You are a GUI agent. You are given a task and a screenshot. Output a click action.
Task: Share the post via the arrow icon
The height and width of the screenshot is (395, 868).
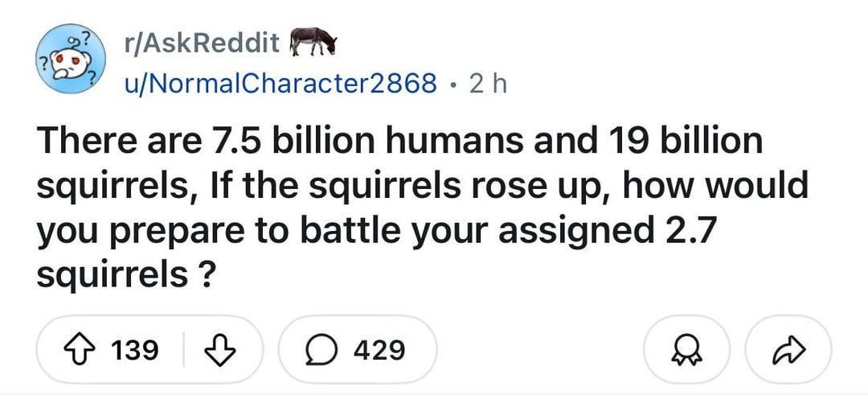click(x=788, y=350)
